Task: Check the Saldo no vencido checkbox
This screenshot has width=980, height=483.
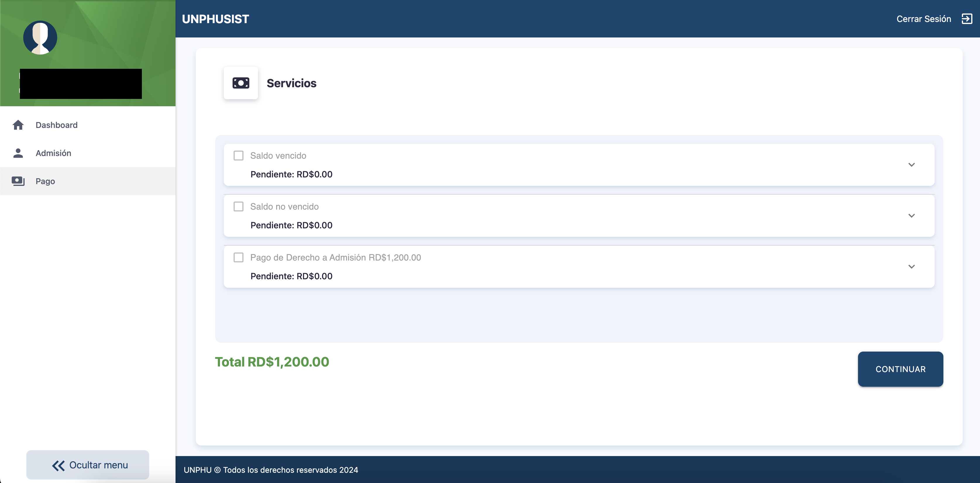Action: pos(238,207)
